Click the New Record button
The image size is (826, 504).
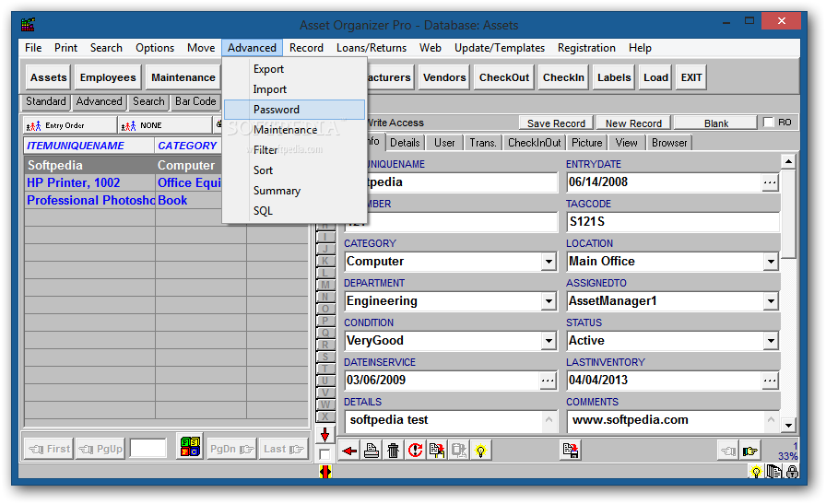(x=633, y=123)
